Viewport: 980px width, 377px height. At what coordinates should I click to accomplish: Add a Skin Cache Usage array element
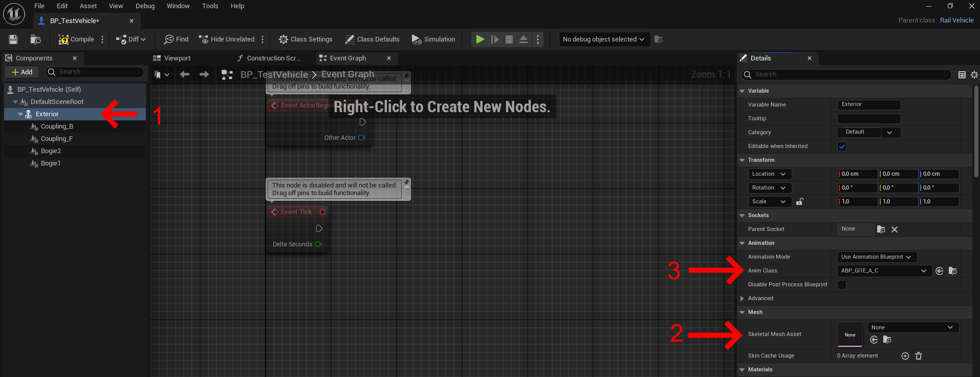(905, 356)
